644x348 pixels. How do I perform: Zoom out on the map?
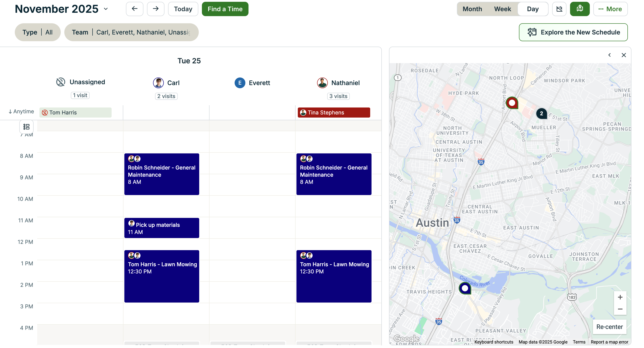[x=620, y=309]
